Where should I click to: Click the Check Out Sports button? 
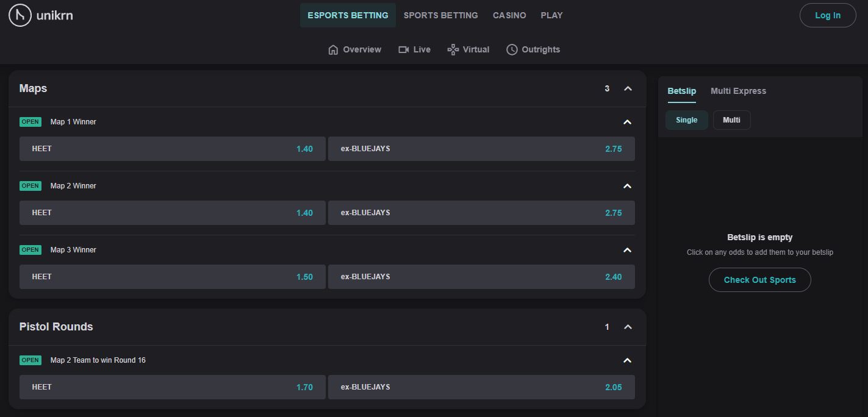(759, 280)
